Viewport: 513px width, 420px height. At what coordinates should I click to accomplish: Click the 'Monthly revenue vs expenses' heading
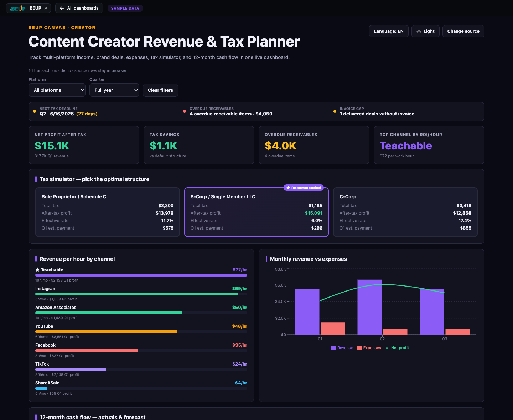(308, 259)
